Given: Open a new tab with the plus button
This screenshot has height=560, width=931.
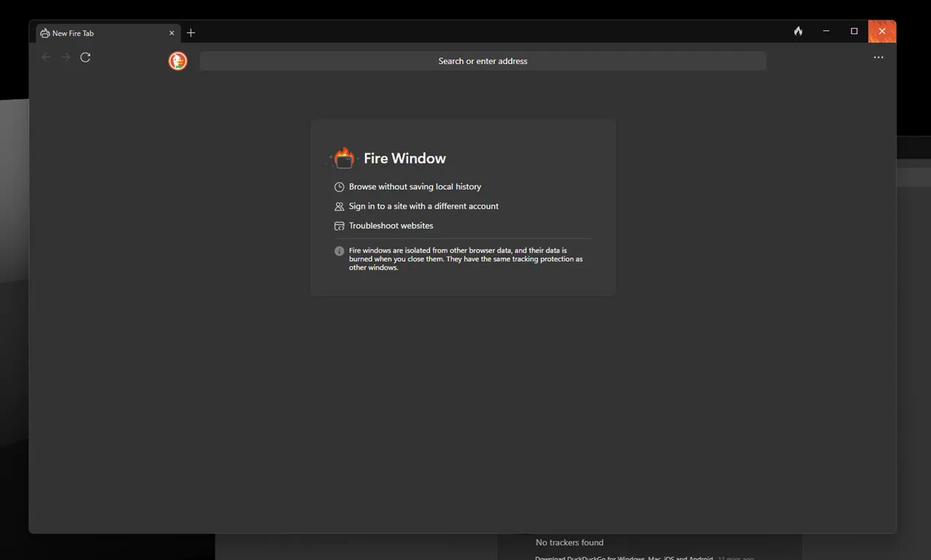Looking at the screenshot, I should click(x=191, y=33).
